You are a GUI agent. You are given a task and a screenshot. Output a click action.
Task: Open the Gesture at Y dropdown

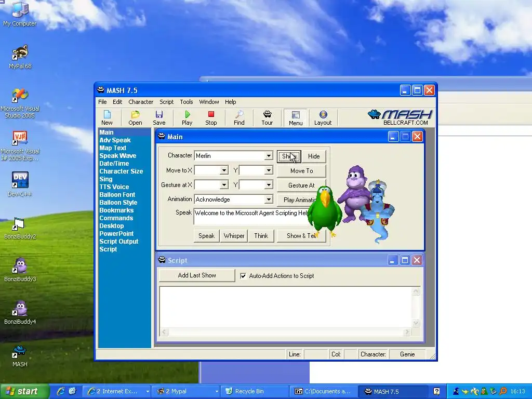[269, 185]
